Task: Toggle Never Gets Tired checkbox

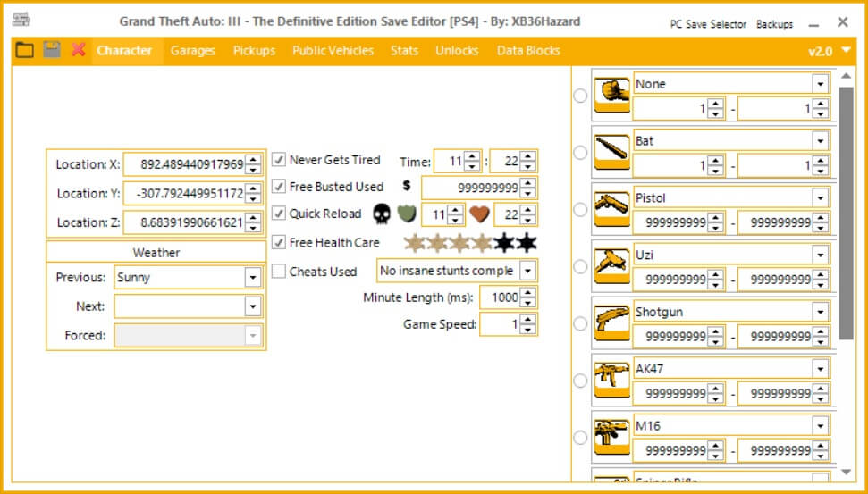Action: [279, 160]
